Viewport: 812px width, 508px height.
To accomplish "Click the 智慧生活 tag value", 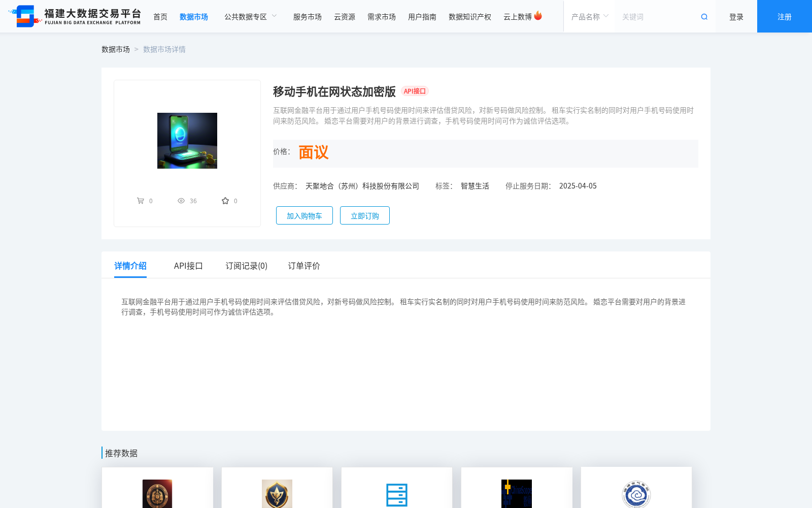I will 475,186.
